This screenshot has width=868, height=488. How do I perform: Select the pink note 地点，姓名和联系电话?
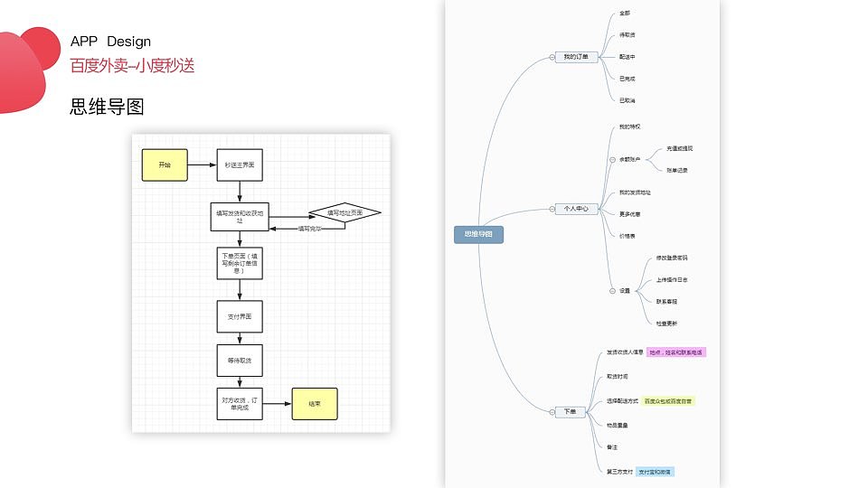(676, 352)
